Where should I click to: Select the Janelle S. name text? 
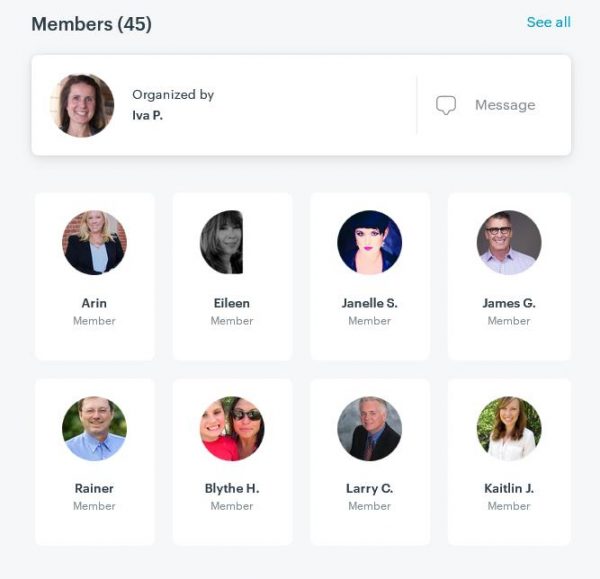pos(370,303)
